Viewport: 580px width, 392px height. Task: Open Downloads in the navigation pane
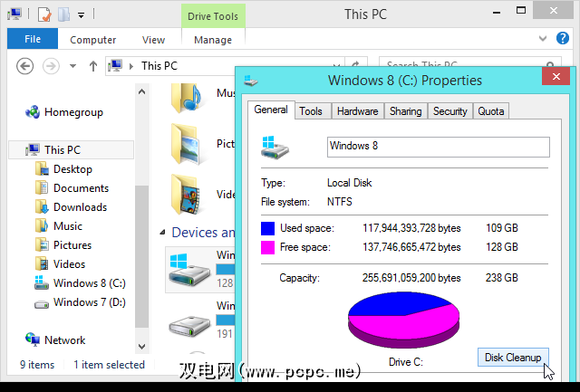tap(81, 207)
